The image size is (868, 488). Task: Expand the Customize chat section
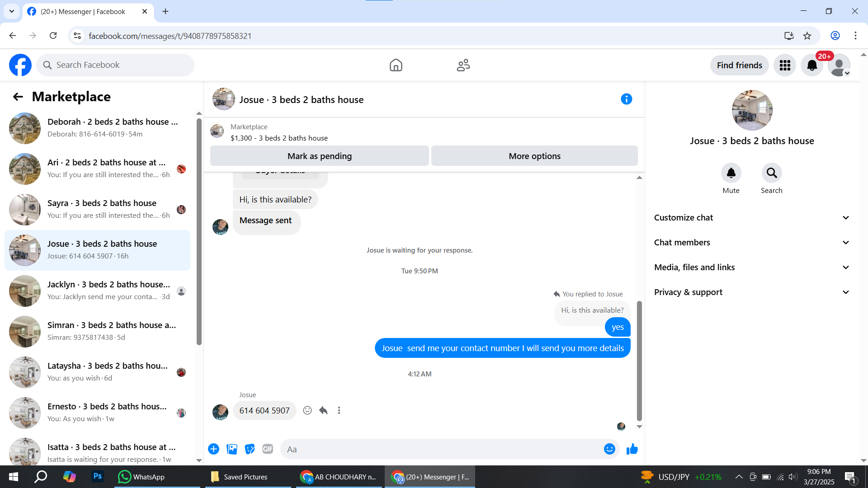752,218
